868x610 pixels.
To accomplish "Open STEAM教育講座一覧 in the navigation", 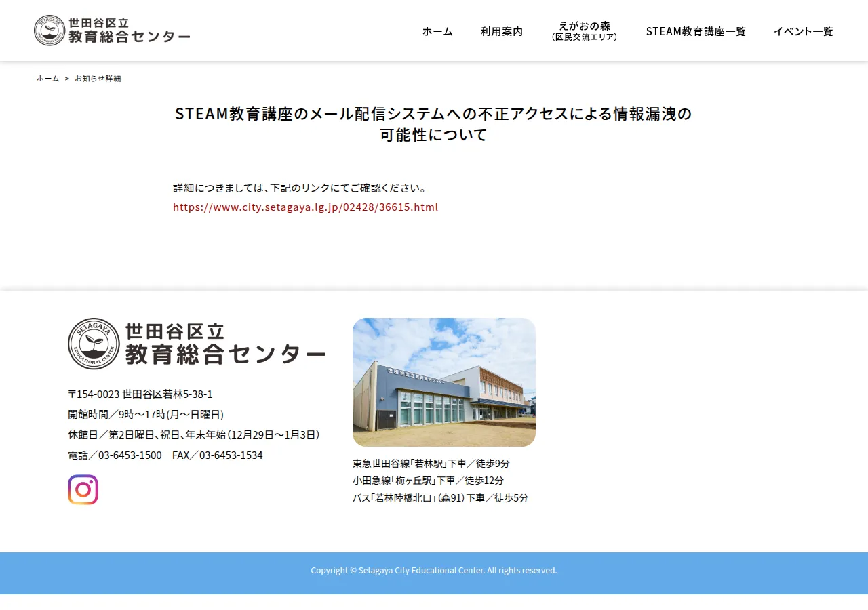I will tap(696, 31).
